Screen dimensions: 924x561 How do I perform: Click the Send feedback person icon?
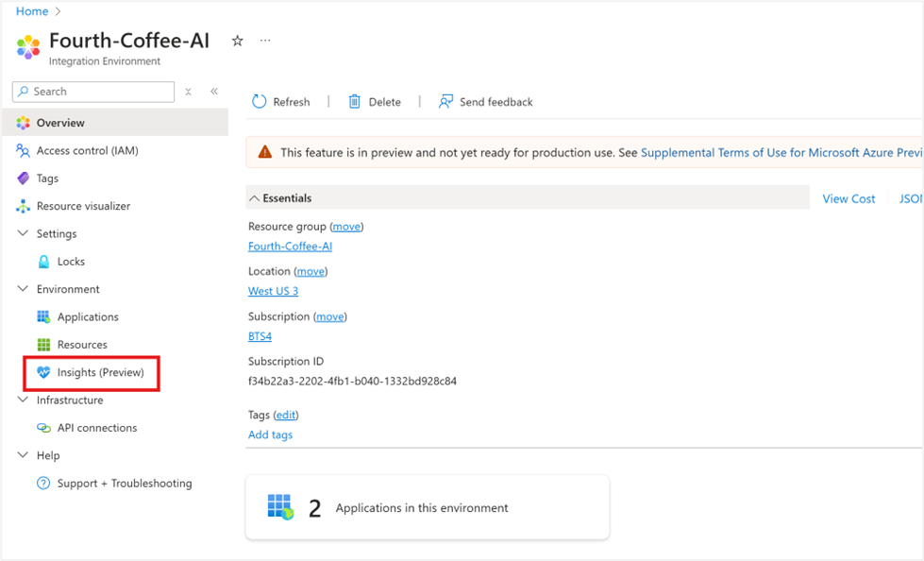pyautogui.click(x=445, y=101)
